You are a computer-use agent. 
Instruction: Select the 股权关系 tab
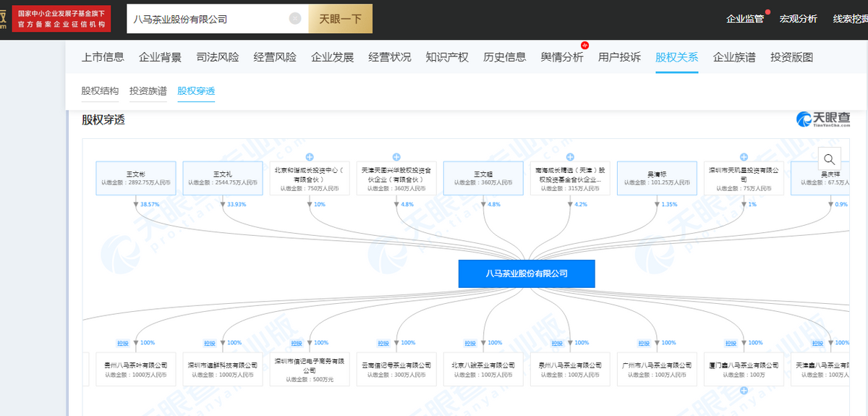tap(677, 57)
